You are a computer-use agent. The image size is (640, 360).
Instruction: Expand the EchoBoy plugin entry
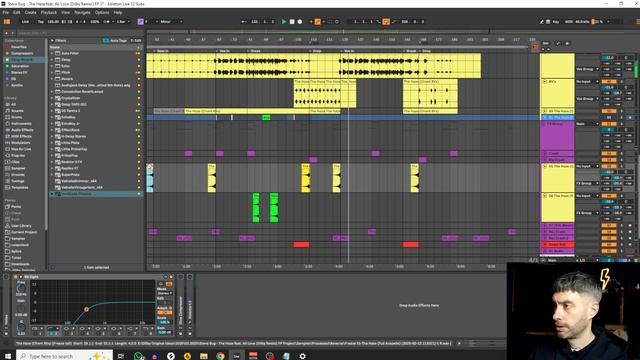(52, 117)
